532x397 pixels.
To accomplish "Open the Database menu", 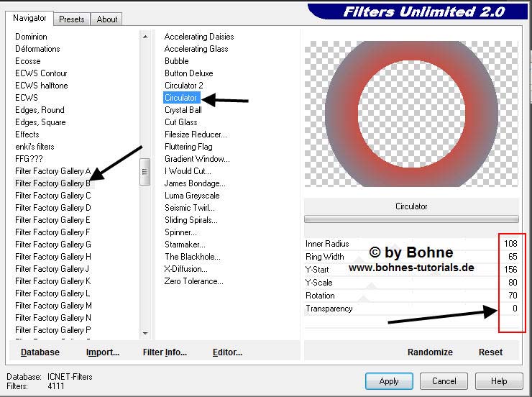I will click(40, 352).
